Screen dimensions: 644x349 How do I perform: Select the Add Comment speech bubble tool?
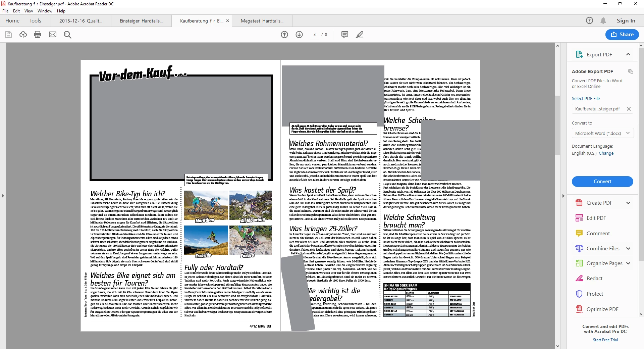pyautogui.click(x=344, y=35)
